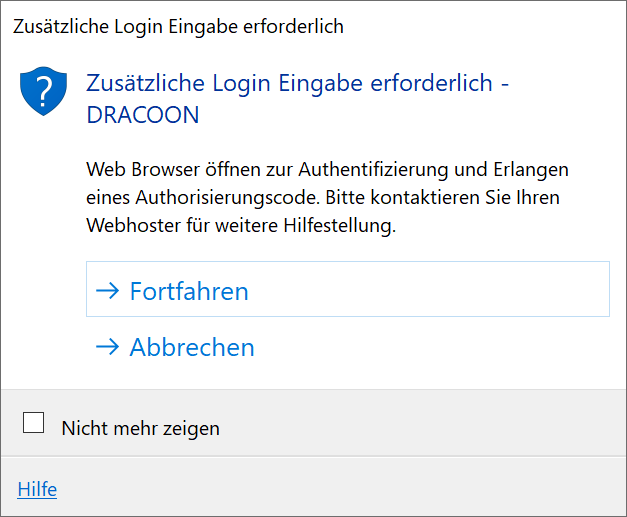Image resolution: width=627 pixels, height=517 pixels.
Task: Tick the Nicht mehr zeigen checkbox
Action: (x=34, y=423)
